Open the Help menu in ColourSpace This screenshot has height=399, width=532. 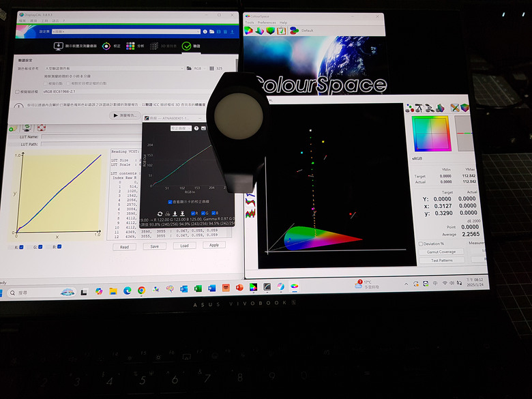pos(283,23)
